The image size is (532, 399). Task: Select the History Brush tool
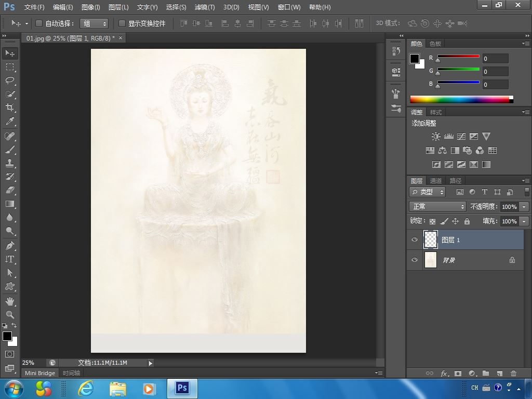coord(10,177)
